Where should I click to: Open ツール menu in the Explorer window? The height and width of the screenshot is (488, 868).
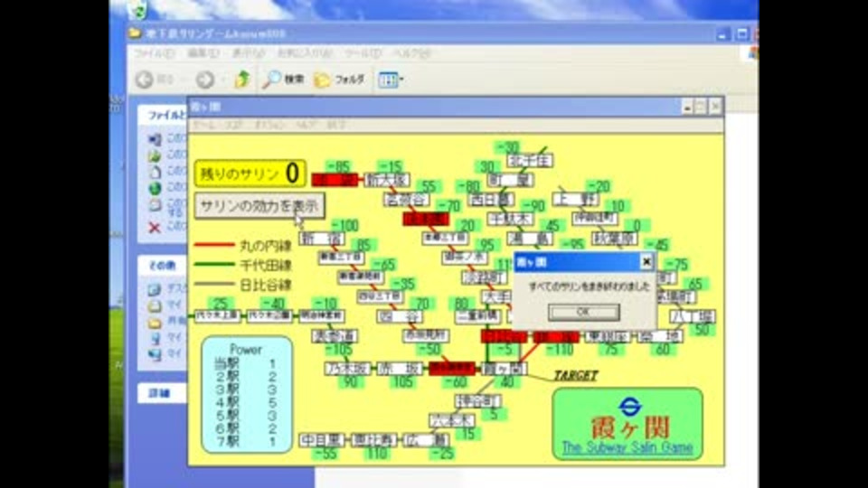click(363, 53)
